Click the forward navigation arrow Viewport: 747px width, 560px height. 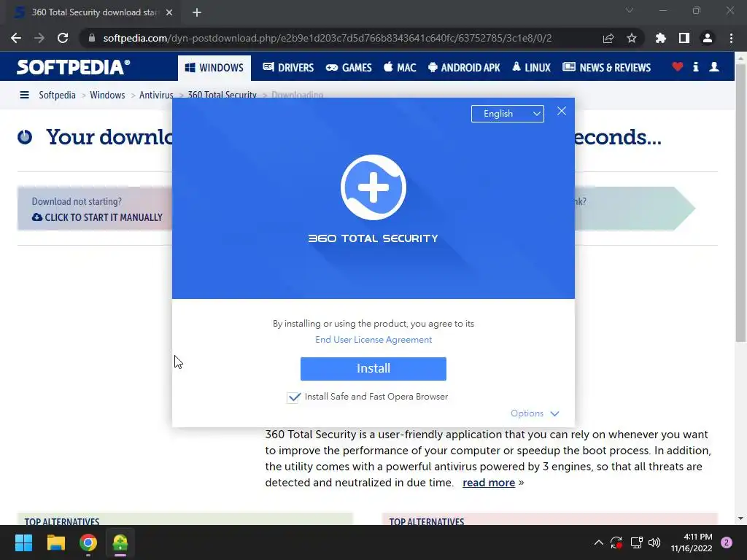pos(39,38)
